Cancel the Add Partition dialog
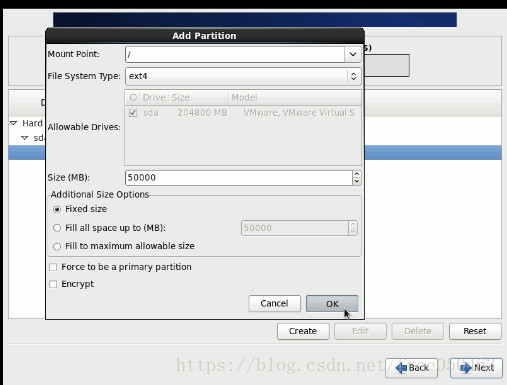 point(275,304)
